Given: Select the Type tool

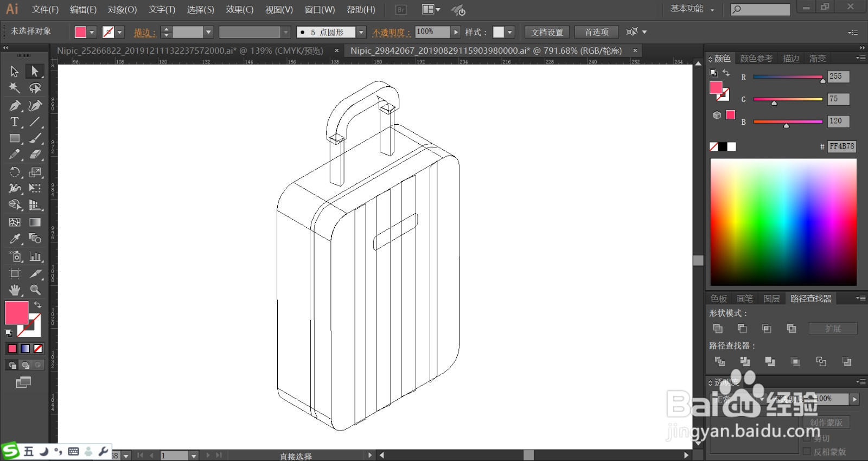Looking at the screenshot, I should point(15,121).
